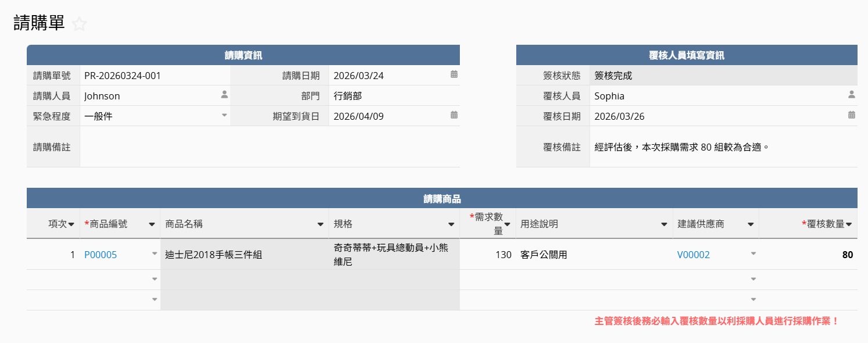Screen dimensions: 868x343
Task: Open the V00002 supplier link
Action: tap(694, 255)
